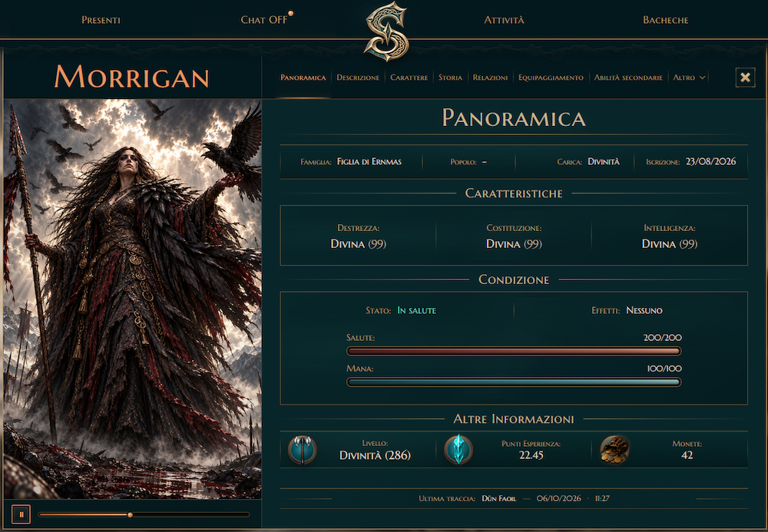The height and width of the screenshot is (532, 768).
Task: Click the 22.45 experience points value
Action: [531, 455]
